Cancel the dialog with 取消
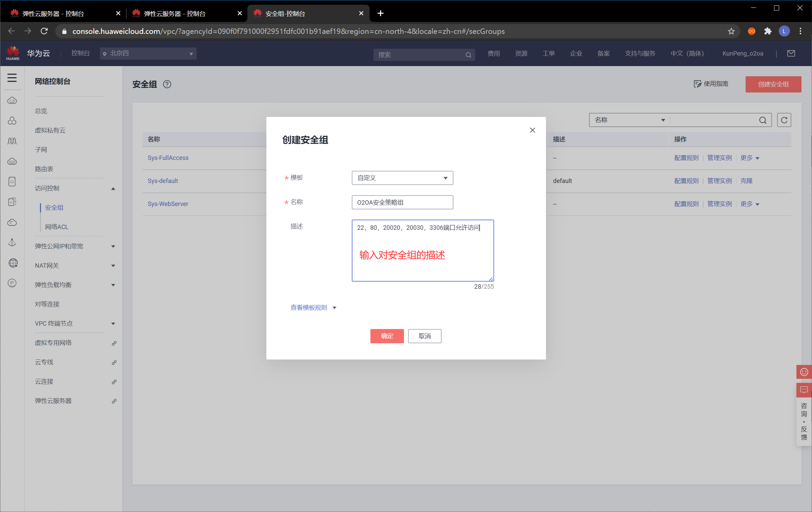The height and width of the screenshot is (512, 812). click(425, 336)
